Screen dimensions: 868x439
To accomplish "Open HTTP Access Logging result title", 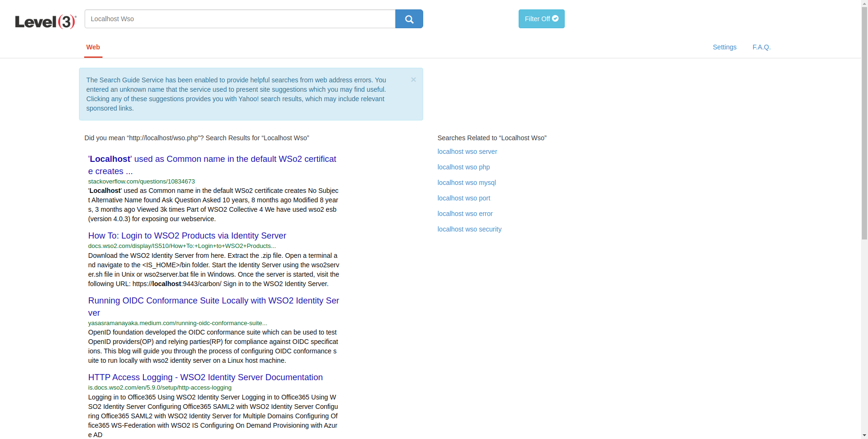I will point(205,377).
